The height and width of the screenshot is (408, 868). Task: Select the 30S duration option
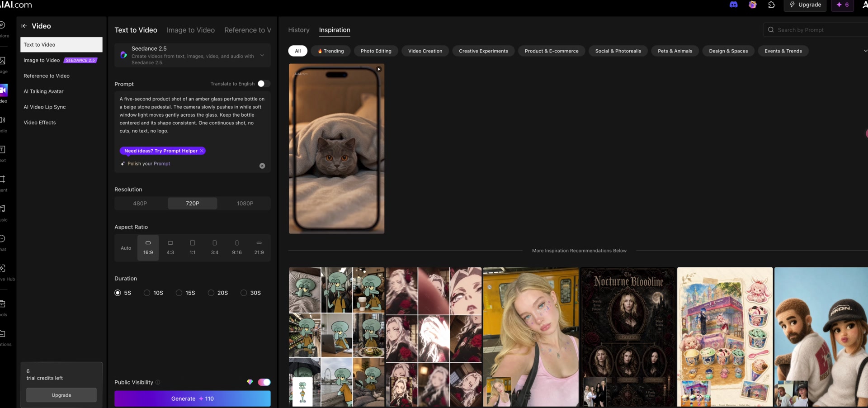click(x=250, y=293)
